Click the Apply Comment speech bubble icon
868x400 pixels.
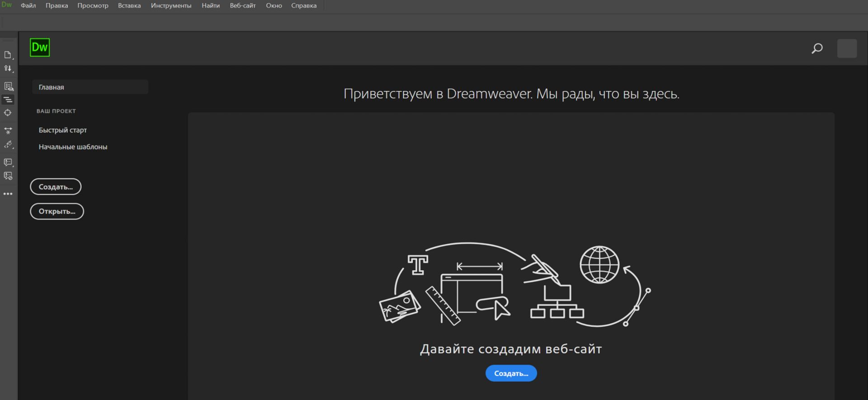click(x=8, y=162)
